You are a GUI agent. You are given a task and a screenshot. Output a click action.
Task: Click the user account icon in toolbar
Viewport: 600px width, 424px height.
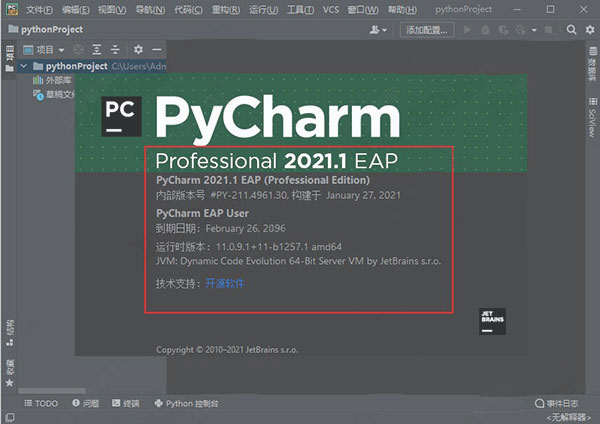(x=379, y=30)
